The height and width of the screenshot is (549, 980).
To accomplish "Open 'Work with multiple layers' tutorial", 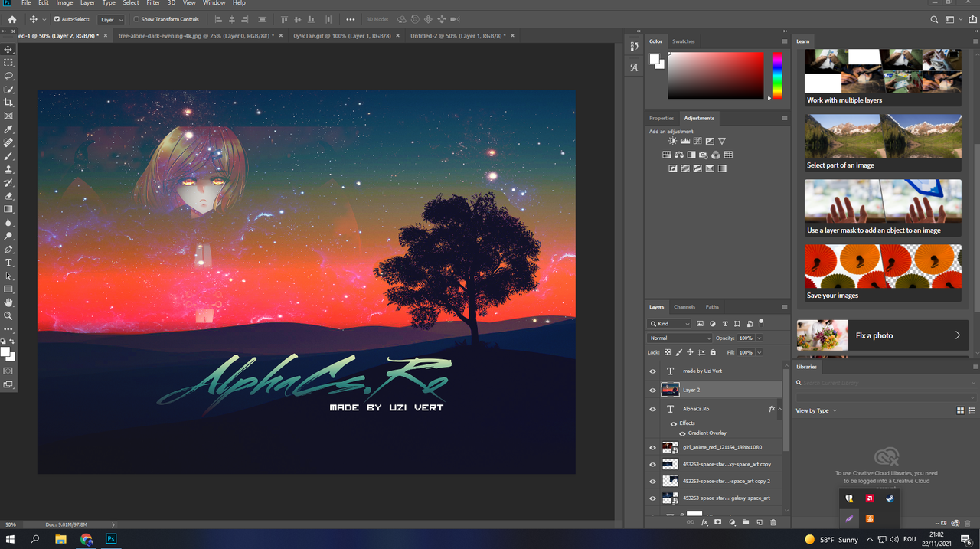I will pos(883,78).
